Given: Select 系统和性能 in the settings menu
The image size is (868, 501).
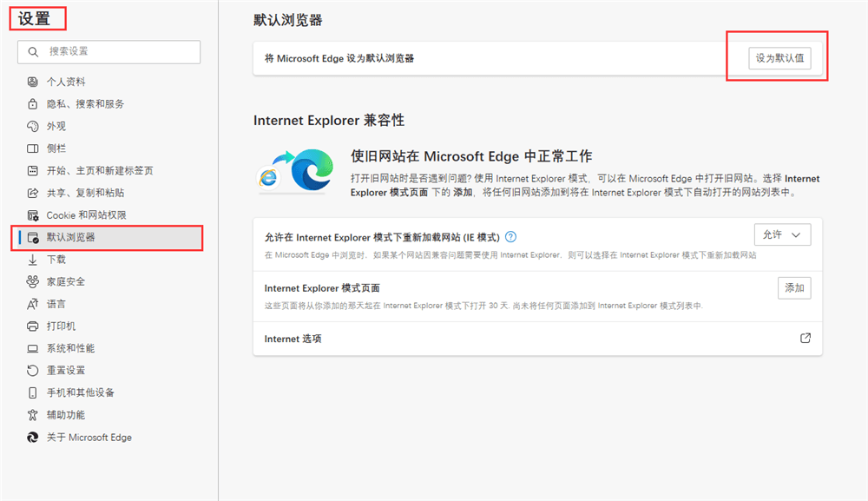Looking at the screenshot, I should (70, 348).
